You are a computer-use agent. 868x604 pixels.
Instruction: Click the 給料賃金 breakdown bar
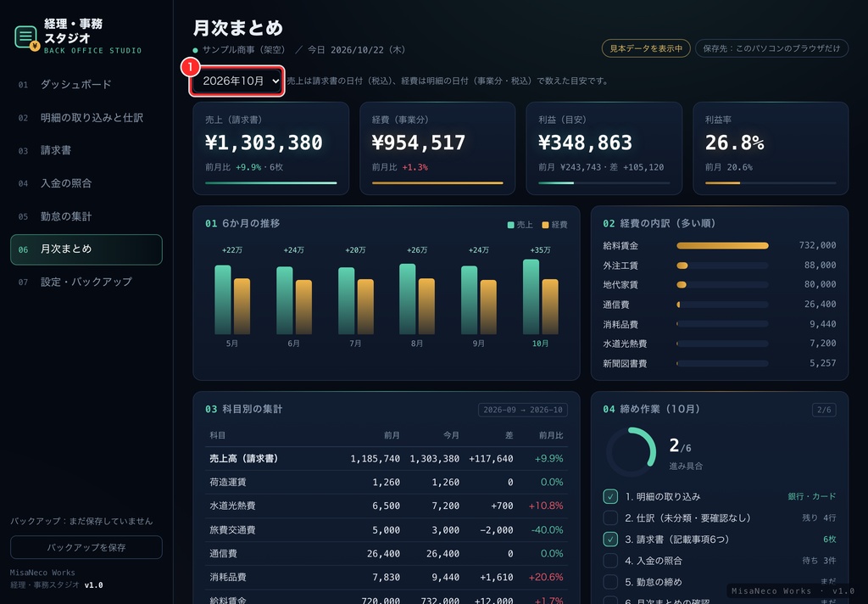[x=722, y=245]
